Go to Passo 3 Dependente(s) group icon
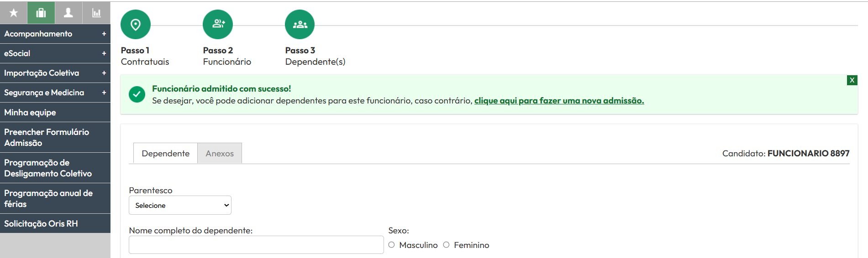The image size is (868, 258). (300, 25)
